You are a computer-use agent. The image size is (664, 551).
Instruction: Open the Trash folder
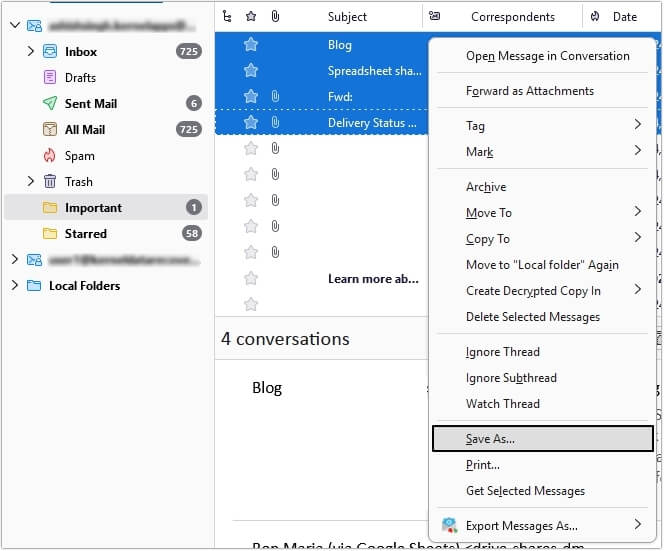pos(78,182)
